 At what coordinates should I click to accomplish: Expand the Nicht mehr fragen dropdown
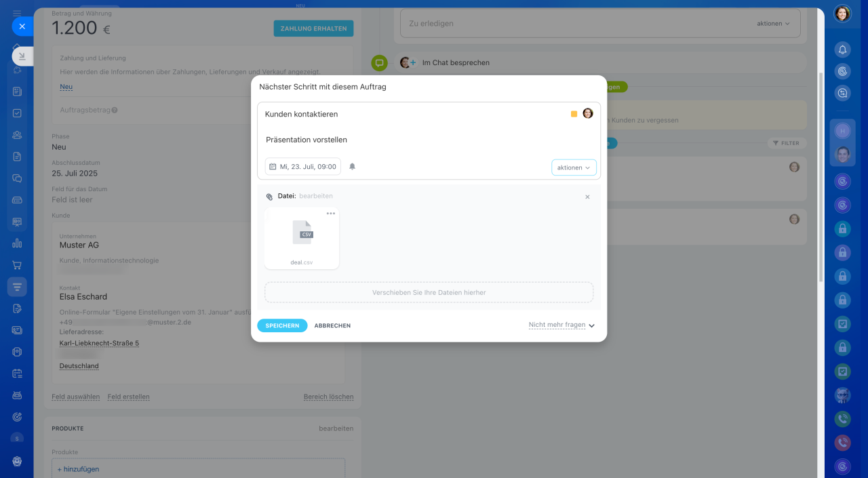(561, 325)
